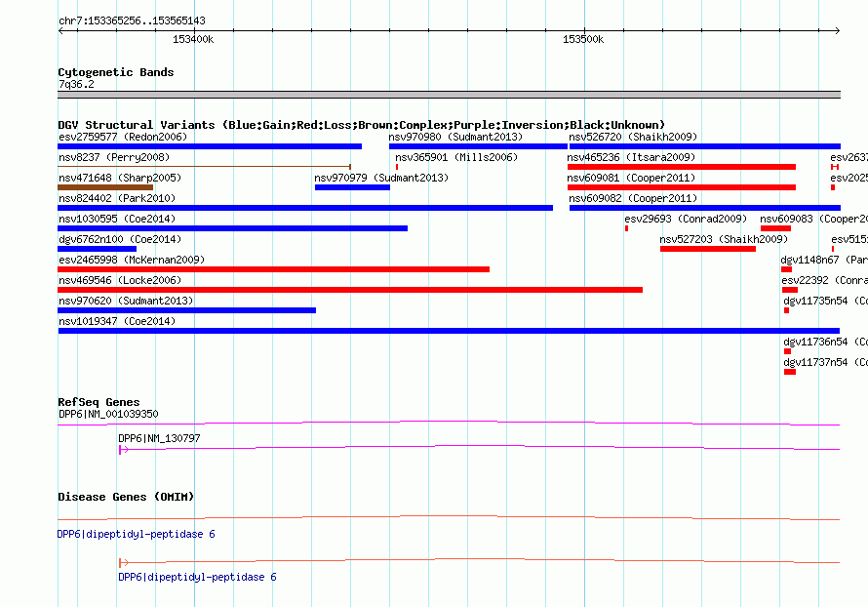Click the red nsv527203 loss bar

coord(708,249)
